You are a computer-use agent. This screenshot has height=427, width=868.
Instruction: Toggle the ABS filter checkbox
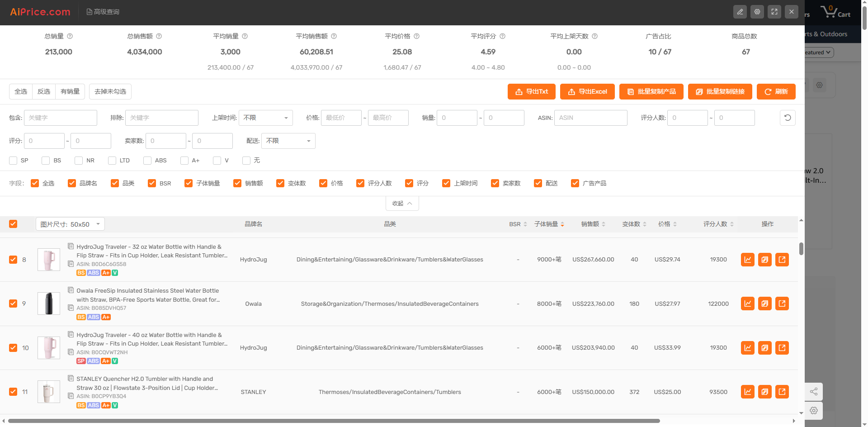pyautogui.click(x=147, y=161)
